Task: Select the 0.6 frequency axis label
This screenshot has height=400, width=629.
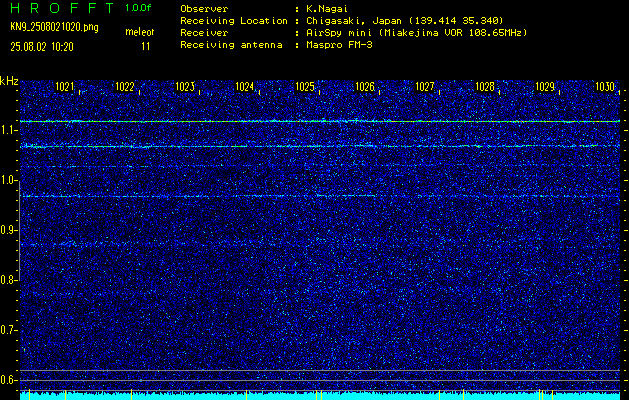Action: click(7, 380)
